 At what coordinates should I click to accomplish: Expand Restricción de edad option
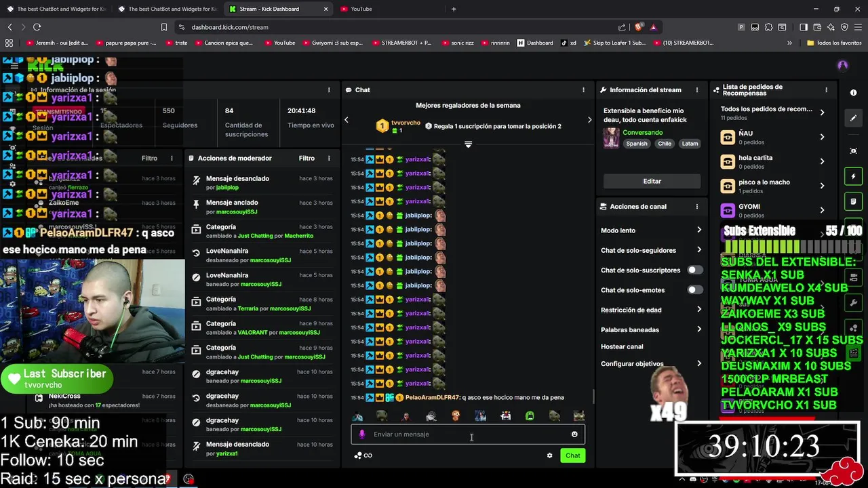[x=651, y=310]
